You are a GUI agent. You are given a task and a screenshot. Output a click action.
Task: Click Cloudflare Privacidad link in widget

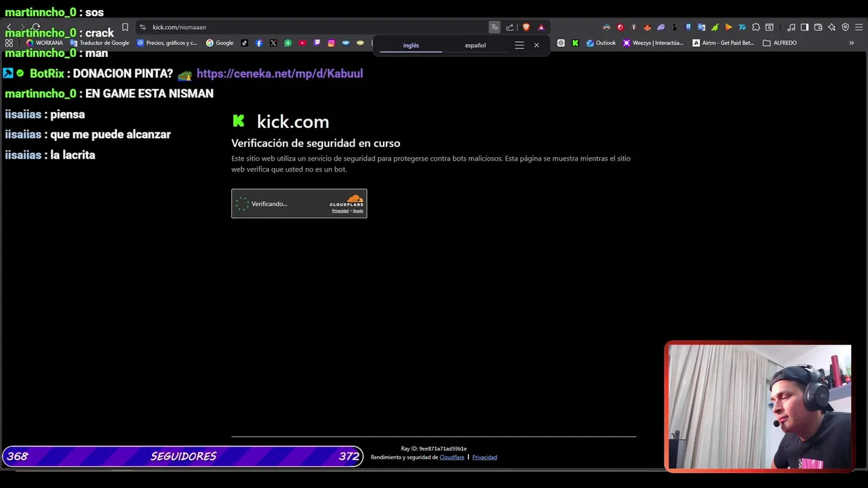[x=340, y=211]
